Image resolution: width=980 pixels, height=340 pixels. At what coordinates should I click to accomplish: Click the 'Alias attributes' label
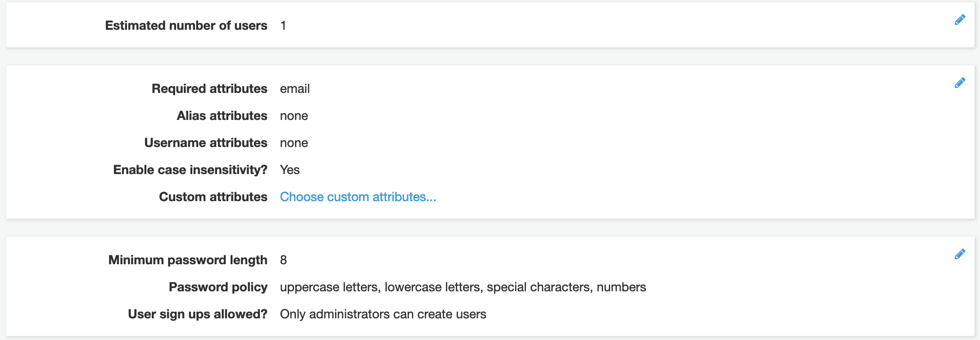point(222,116)
